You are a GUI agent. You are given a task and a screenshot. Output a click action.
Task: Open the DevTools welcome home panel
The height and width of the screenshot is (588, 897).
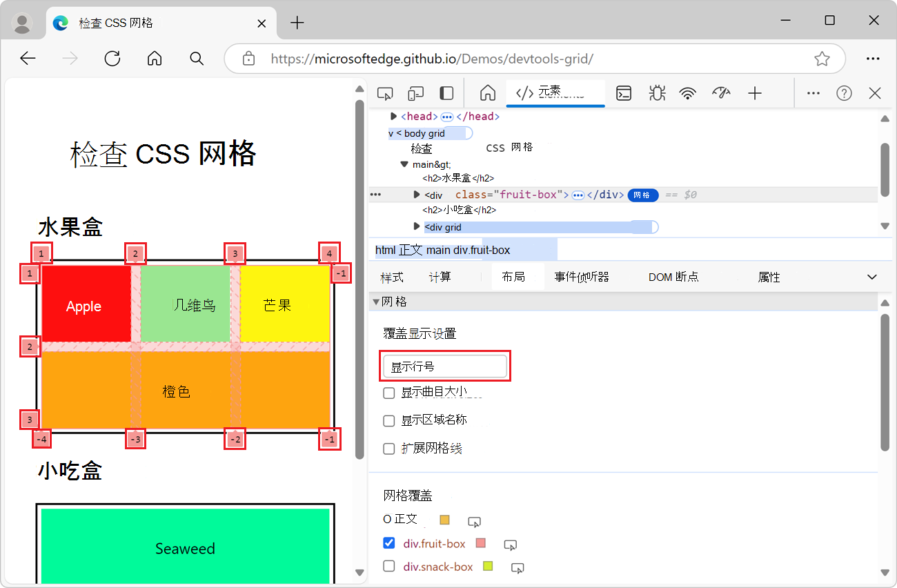(488, 92)
